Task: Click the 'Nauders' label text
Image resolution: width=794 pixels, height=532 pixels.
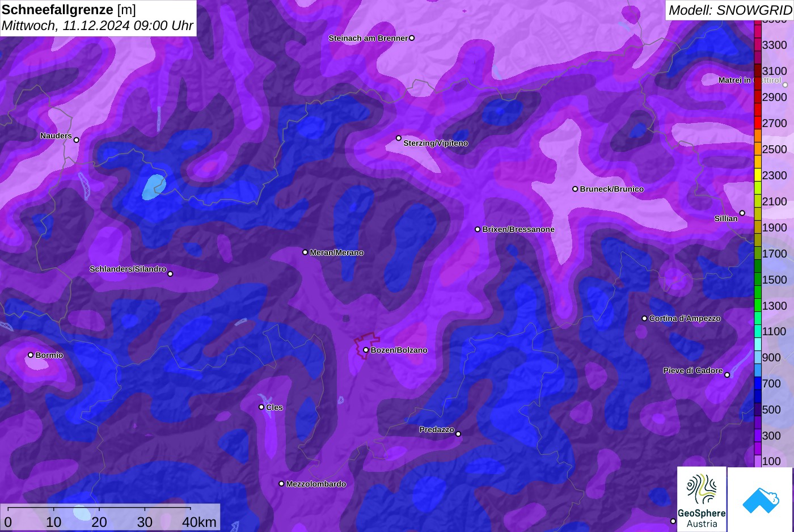Action: (56, 136)
